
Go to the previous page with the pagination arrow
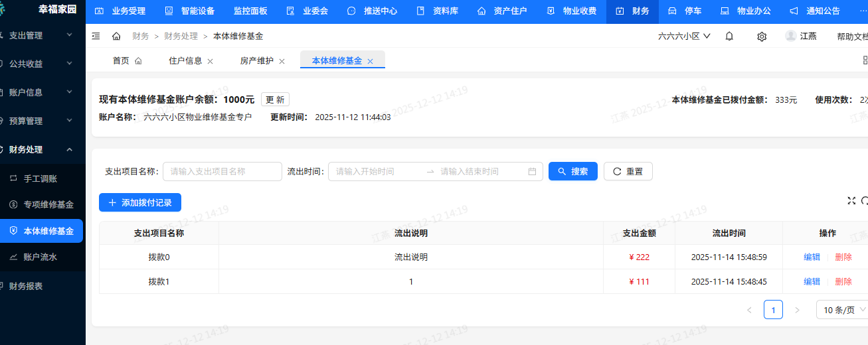coord(749,310)
